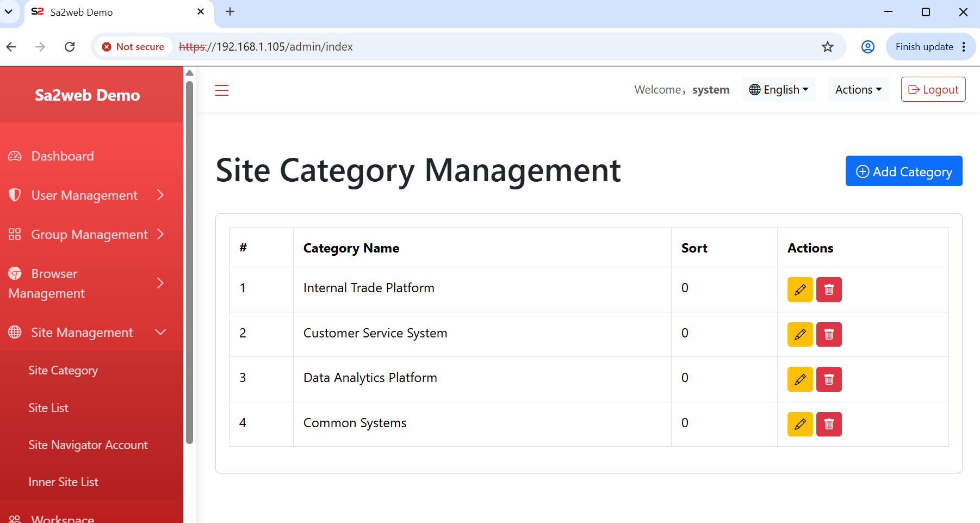980x523 pixels.
Task: Edit the Data Analytics Platform category
Action: tap(800, 379)
